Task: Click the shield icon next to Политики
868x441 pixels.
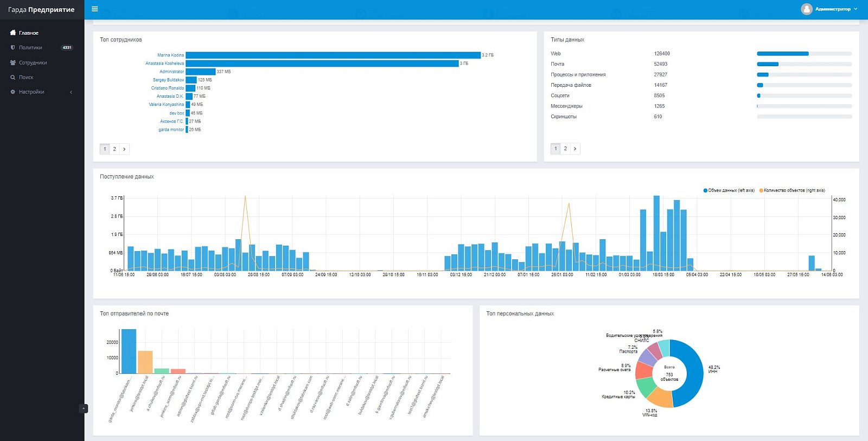Action: point(13,47)
